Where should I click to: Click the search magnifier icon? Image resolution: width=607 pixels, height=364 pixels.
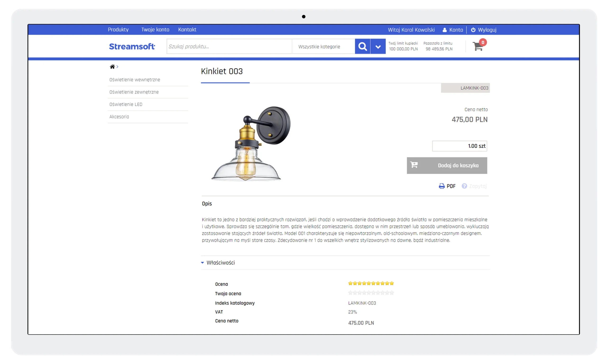[x=363, y=46]
